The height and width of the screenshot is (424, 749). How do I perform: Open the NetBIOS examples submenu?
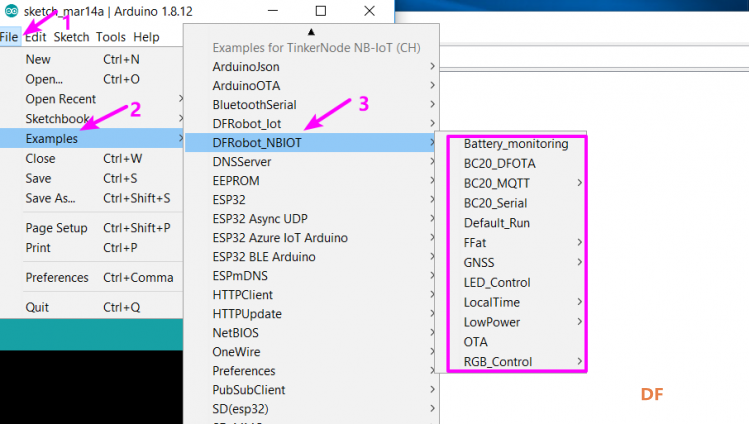point(311,333)
